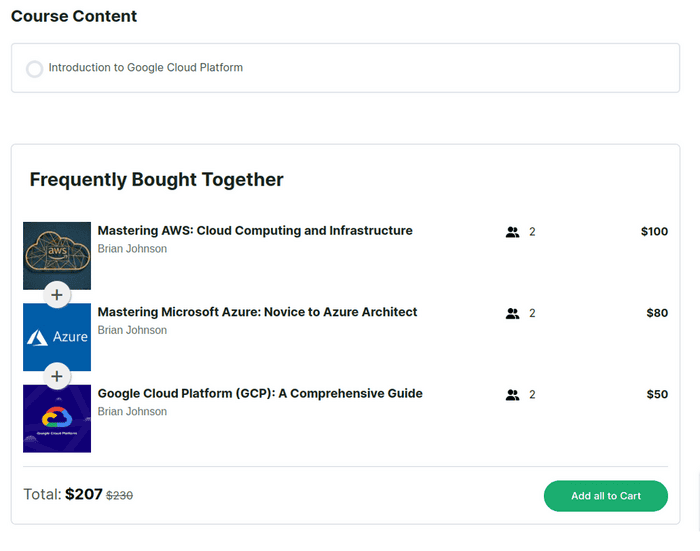Click author Brian Johnson under the AWS course

pos(132,249)
